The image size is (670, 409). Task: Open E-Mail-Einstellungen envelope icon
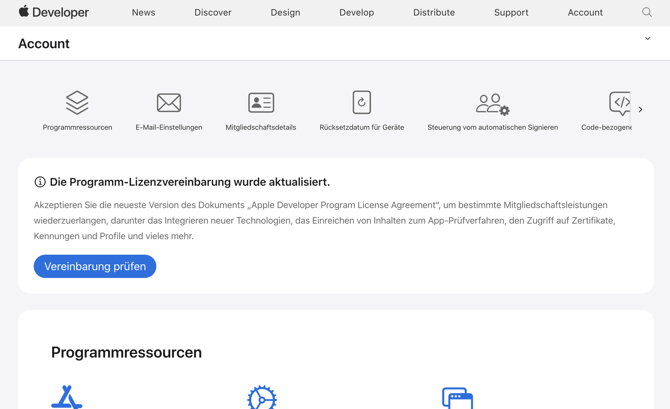[169, 102]
